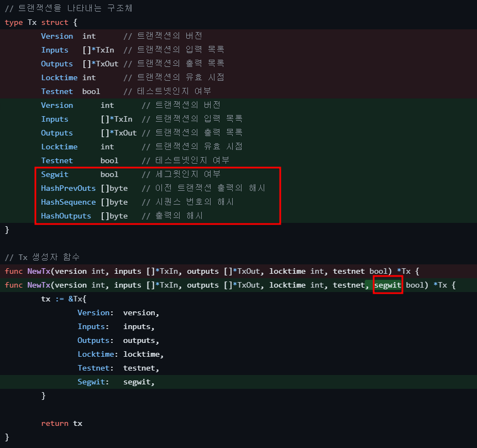Select 'Locktime' field on the added green line

(59, 147)
